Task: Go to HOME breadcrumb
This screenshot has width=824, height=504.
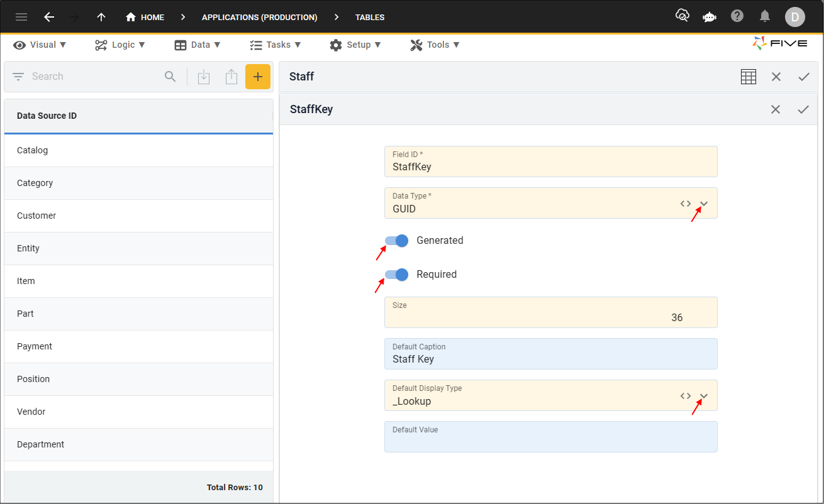Action: [145, 17]
